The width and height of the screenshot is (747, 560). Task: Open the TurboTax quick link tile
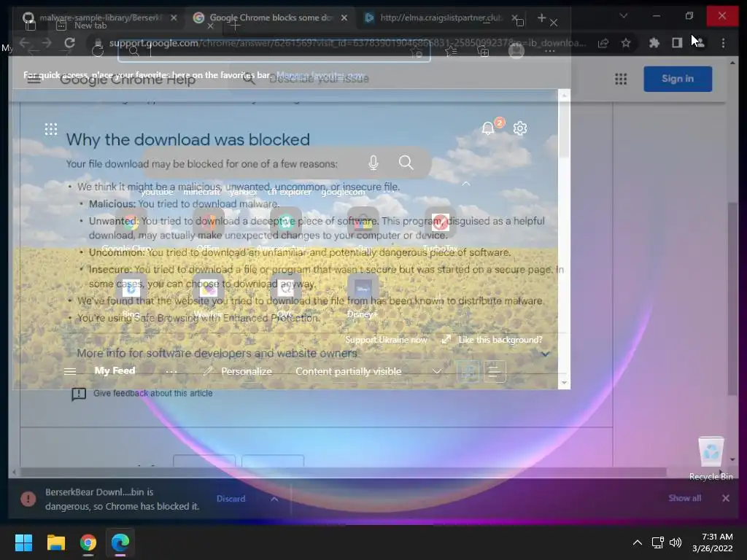440,222
